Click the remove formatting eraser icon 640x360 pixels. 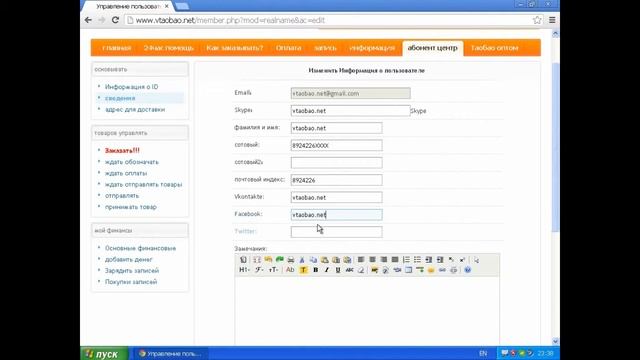click(361, 270)
